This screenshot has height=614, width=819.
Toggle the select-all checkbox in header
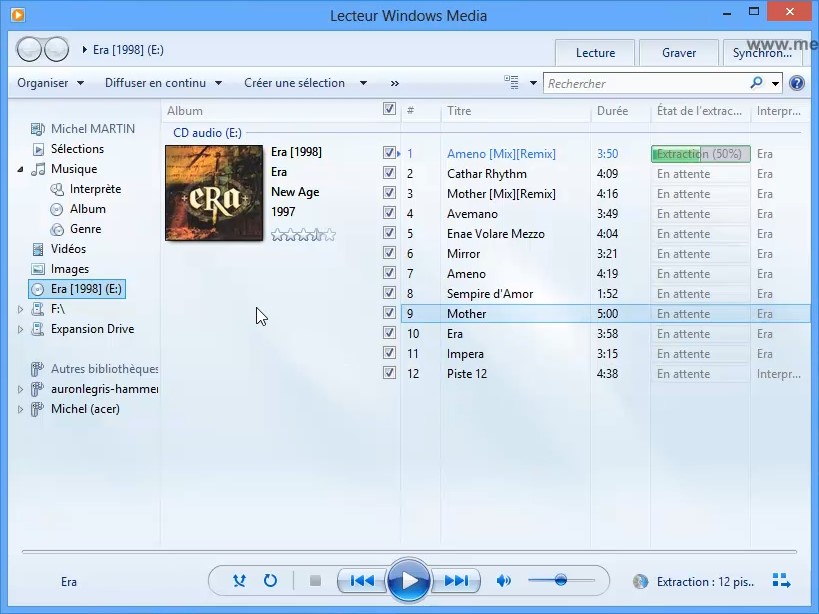389,110
